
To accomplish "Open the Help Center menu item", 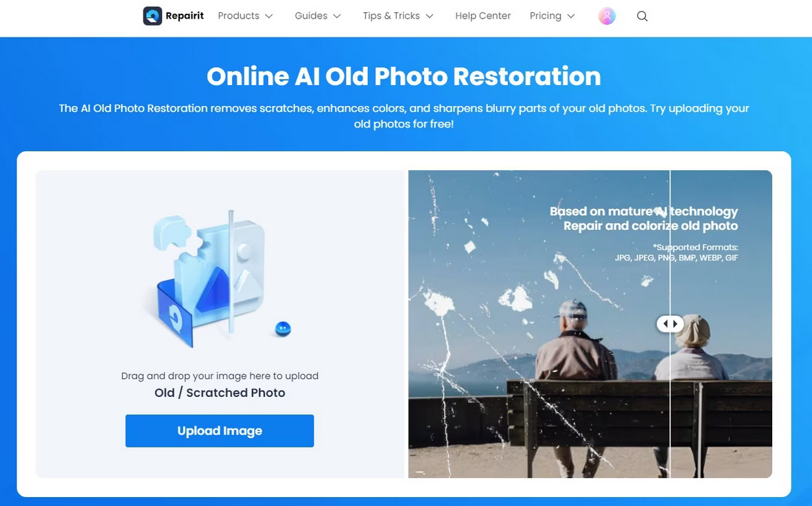I will (483, 16).
